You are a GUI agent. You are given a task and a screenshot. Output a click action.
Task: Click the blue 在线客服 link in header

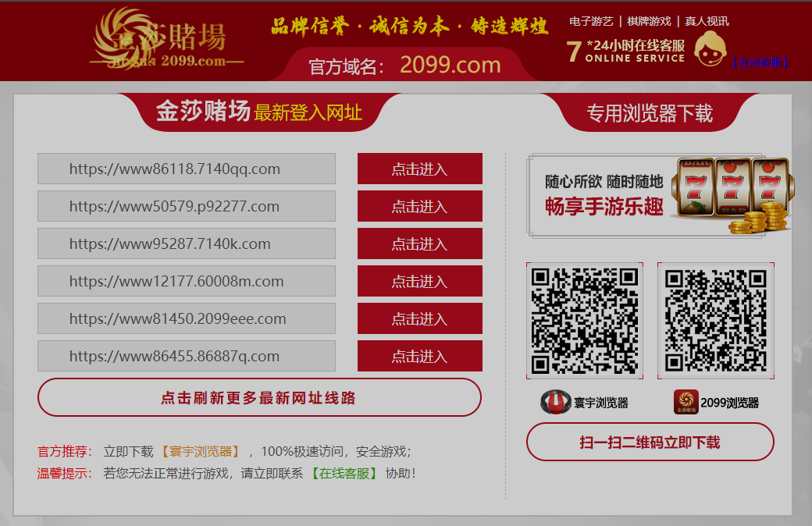[x=759, y=62]
